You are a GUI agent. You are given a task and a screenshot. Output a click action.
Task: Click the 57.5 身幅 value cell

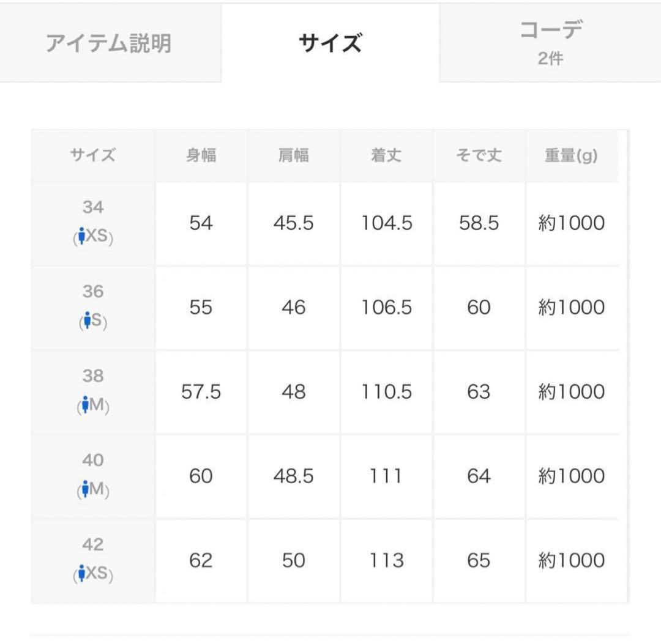pos(201,392)
